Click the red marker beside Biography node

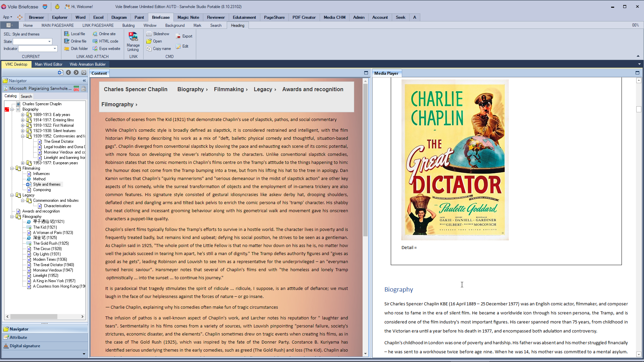click(x=7, y=109)
